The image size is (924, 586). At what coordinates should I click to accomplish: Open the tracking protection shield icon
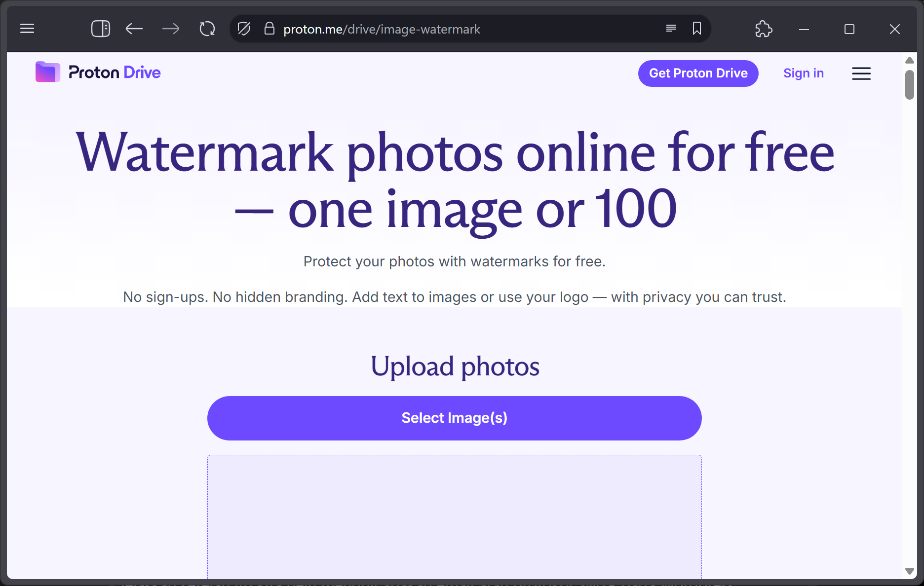244,29
